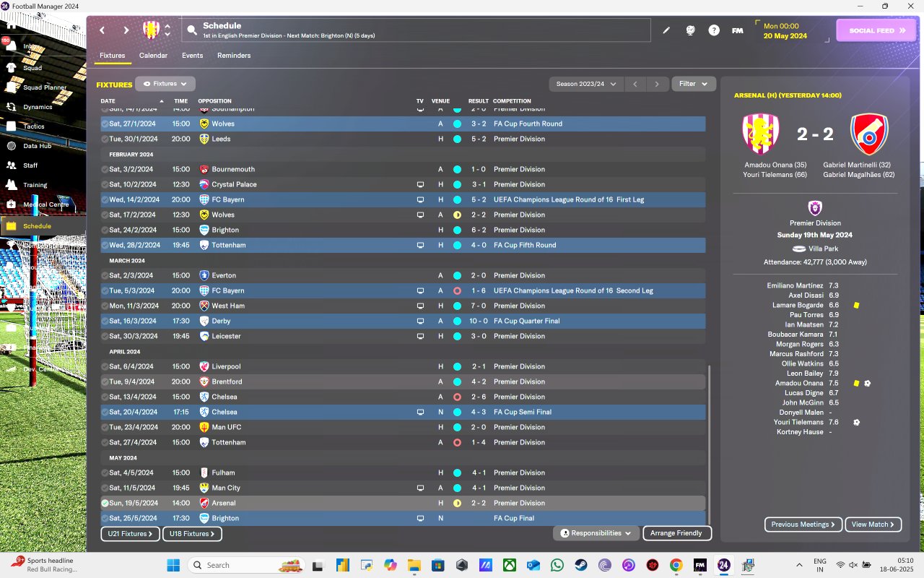Click the Premier Division logo in match panel
Screen dimensions: 924x578
point(815,208)
